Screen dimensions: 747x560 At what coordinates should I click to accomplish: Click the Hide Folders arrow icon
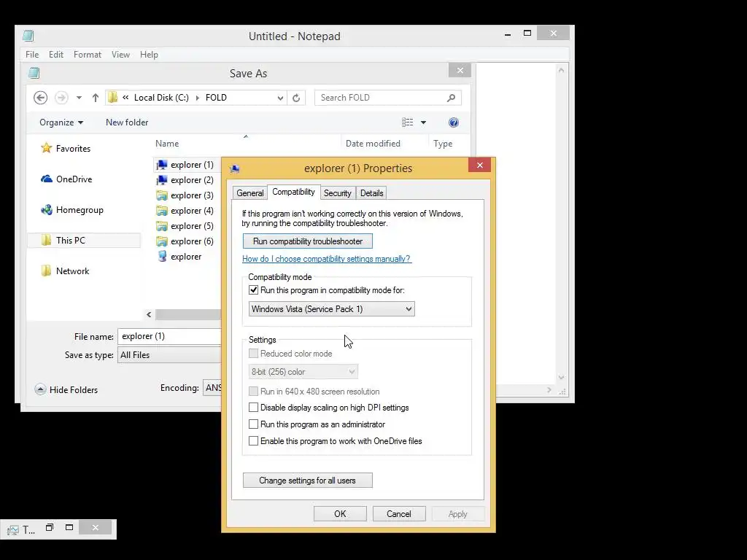(x=41, y=389)
